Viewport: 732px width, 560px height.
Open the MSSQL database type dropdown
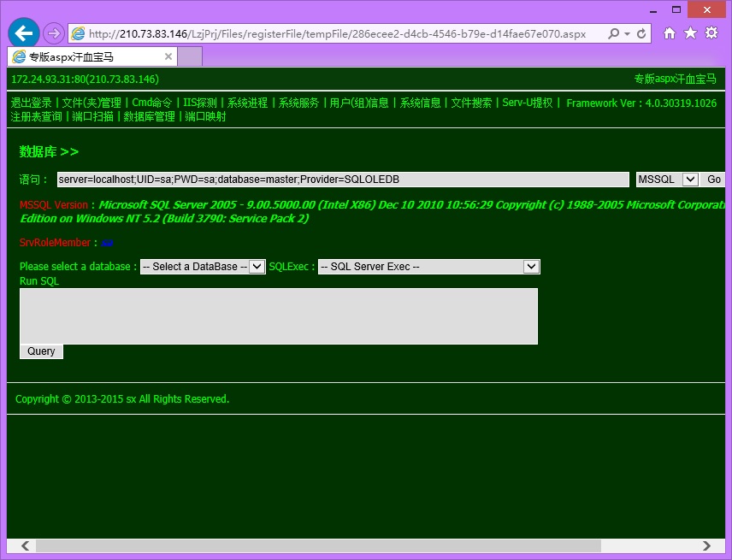[x=668, y=180]
